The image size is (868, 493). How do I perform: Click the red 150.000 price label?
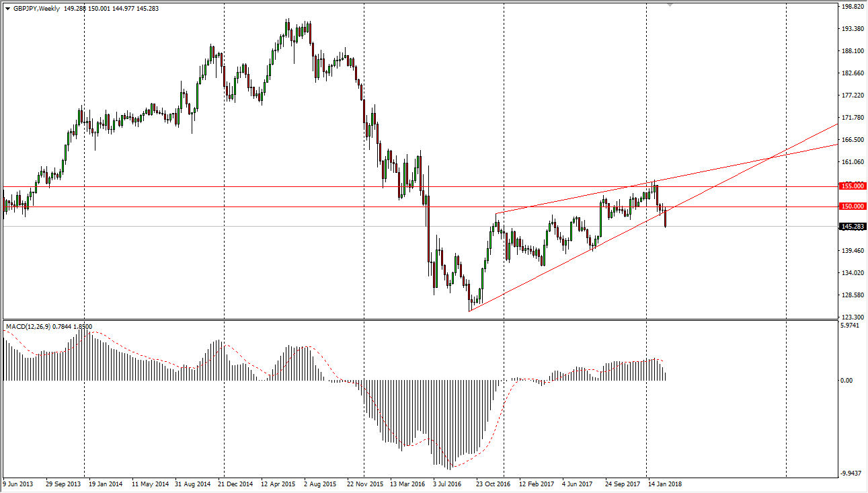point(853,206)
